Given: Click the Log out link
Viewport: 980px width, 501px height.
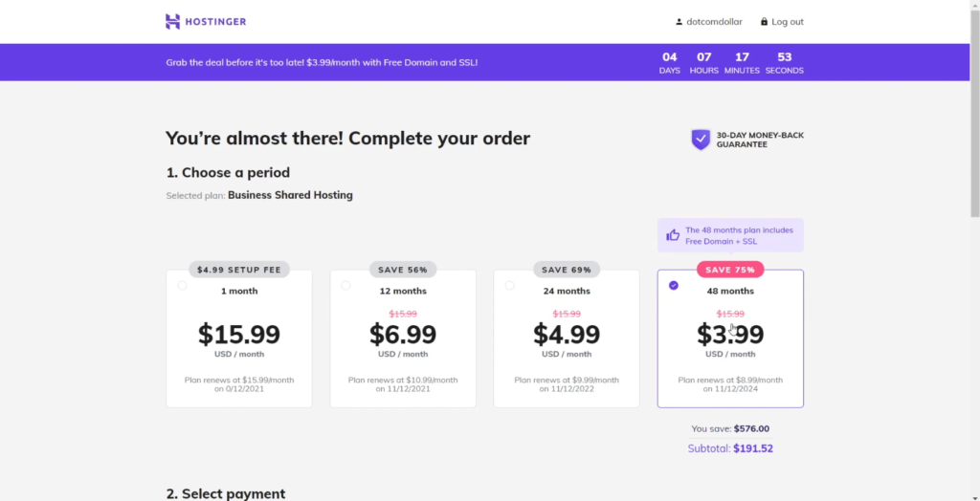Looking at the screenshot, I should pyautogui.click(x=788, y=22).
